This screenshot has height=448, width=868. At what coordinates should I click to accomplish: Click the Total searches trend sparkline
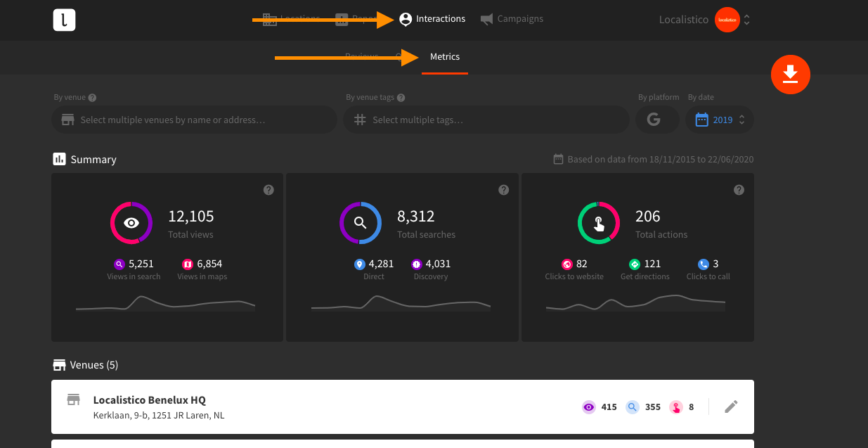tap(401, 304)
